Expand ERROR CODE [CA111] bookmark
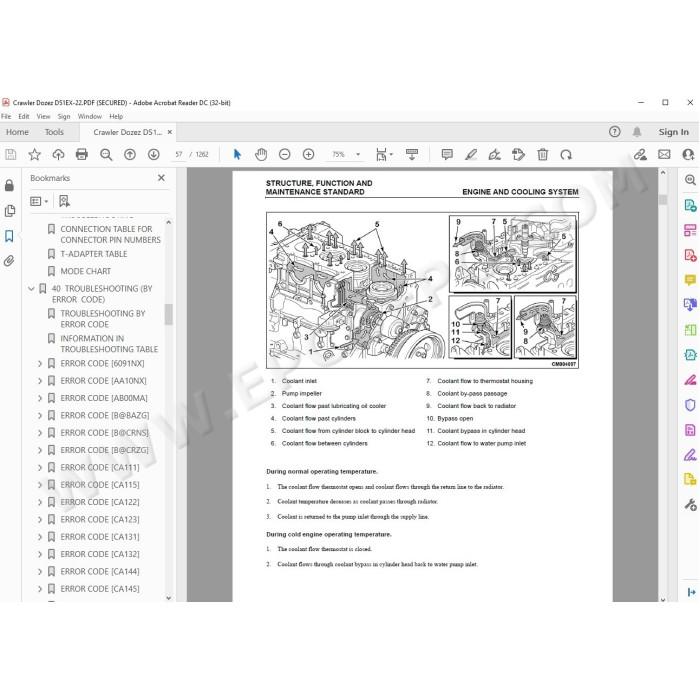This screenshot has width=700, height=700. tap(40, 468)
